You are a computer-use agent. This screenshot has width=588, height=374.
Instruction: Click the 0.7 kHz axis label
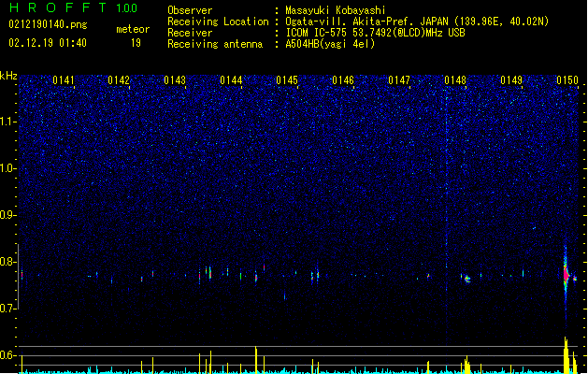[8, 309]
